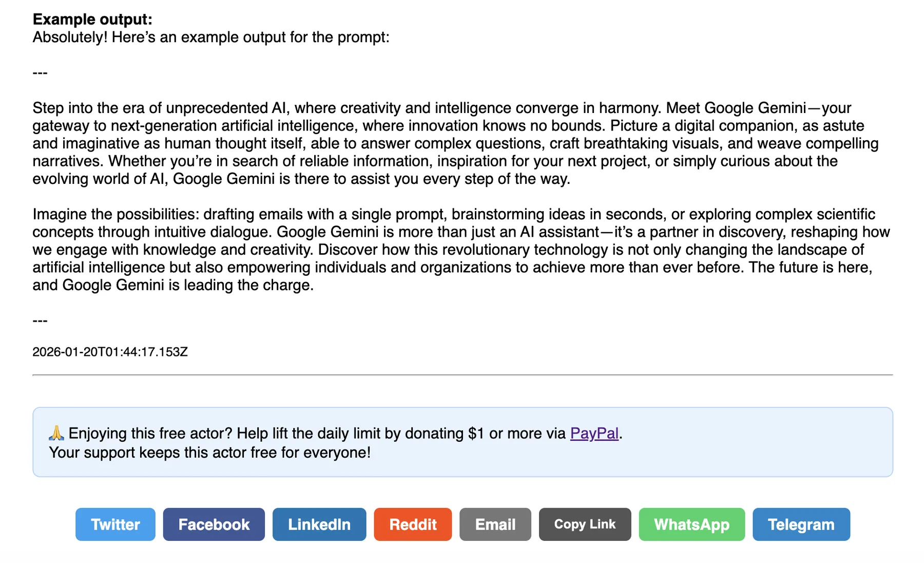Image resolution: width=924 pixels, height=563 pixels.
Task: Post to Reddit using the orange button
Action: coord(413,524)
